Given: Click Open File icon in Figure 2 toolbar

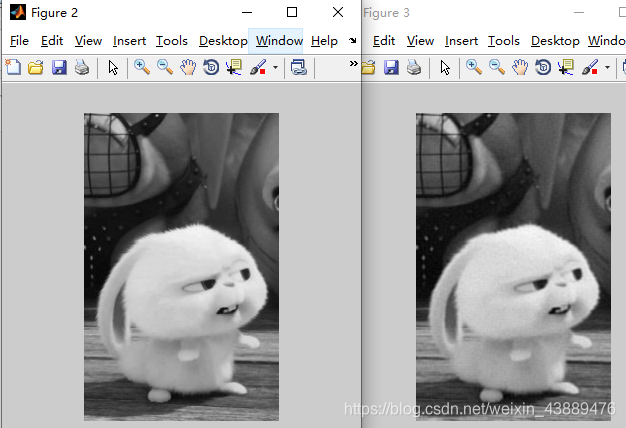Looking at the screenshot, I should tap(36, 67).
